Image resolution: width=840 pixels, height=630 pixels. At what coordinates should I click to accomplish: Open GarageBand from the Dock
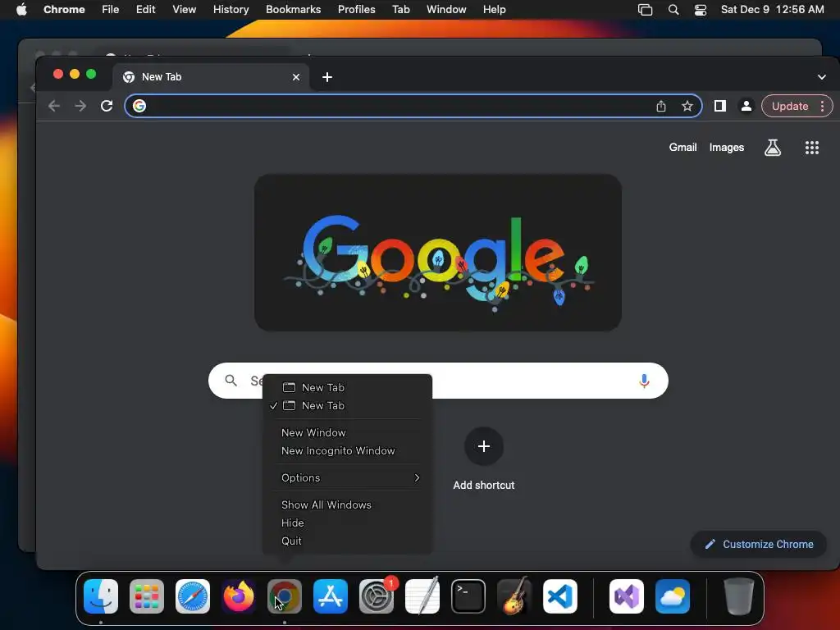[514, 596]
